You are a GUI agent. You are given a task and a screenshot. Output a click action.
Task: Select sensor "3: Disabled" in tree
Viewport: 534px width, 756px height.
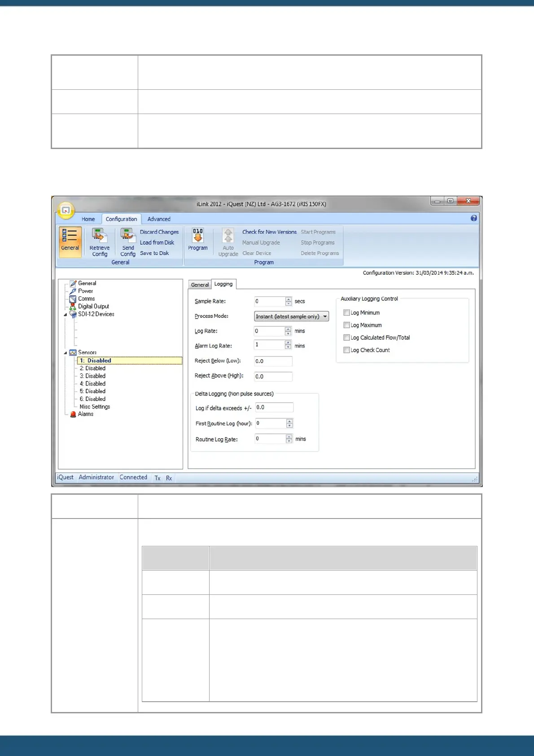[92, 376]
